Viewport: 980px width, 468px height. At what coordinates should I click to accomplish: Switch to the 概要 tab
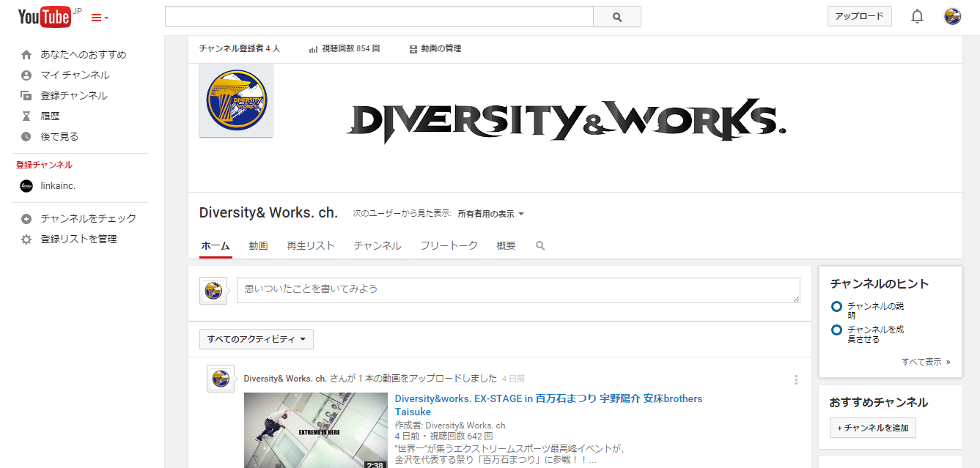pyautogui.click(x=506, y=246)
